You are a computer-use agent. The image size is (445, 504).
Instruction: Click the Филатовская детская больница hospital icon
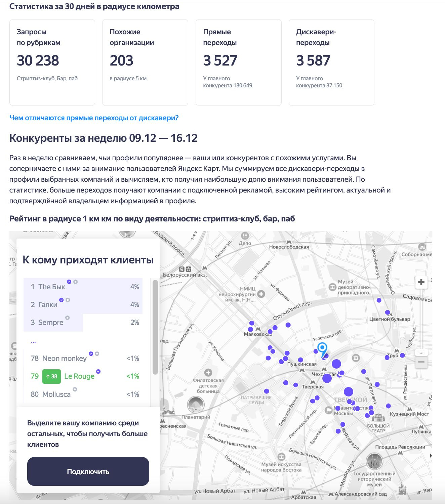[208, 372]
